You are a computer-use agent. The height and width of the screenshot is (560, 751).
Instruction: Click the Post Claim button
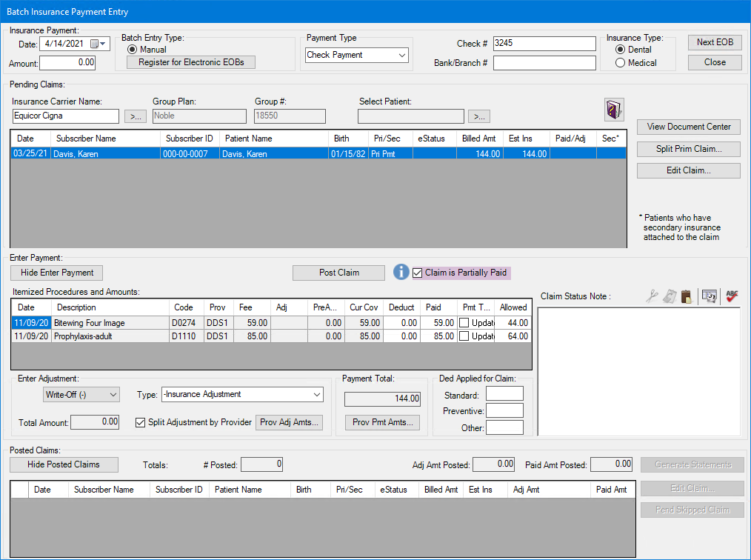pos(338,273)
